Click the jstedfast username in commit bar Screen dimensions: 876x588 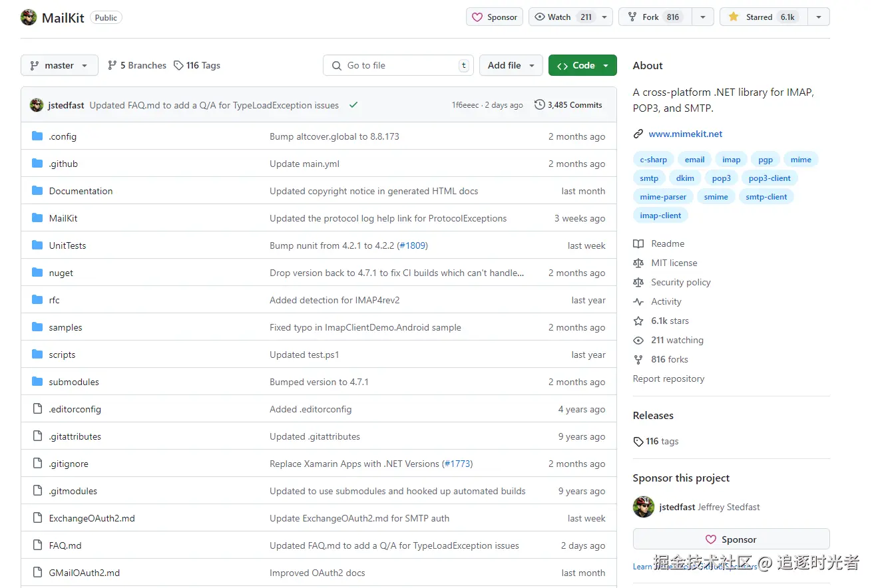click(x=66, y=105)
